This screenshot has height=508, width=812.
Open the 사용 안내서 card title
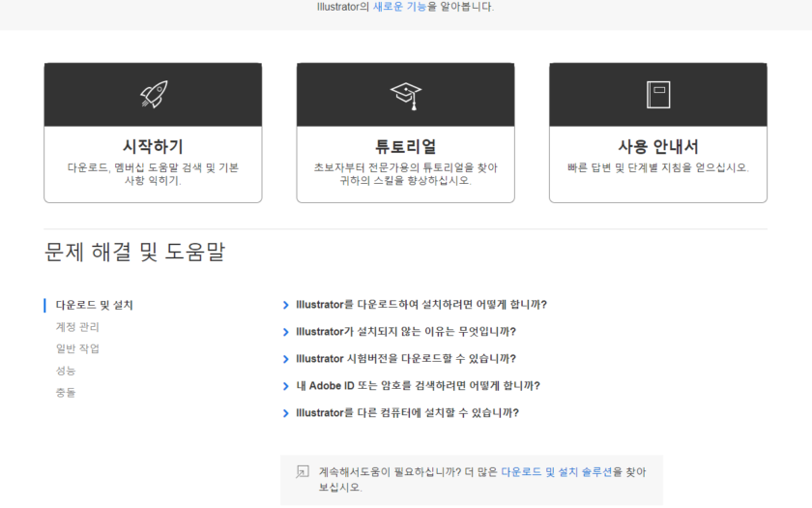[x=657, y=147]
